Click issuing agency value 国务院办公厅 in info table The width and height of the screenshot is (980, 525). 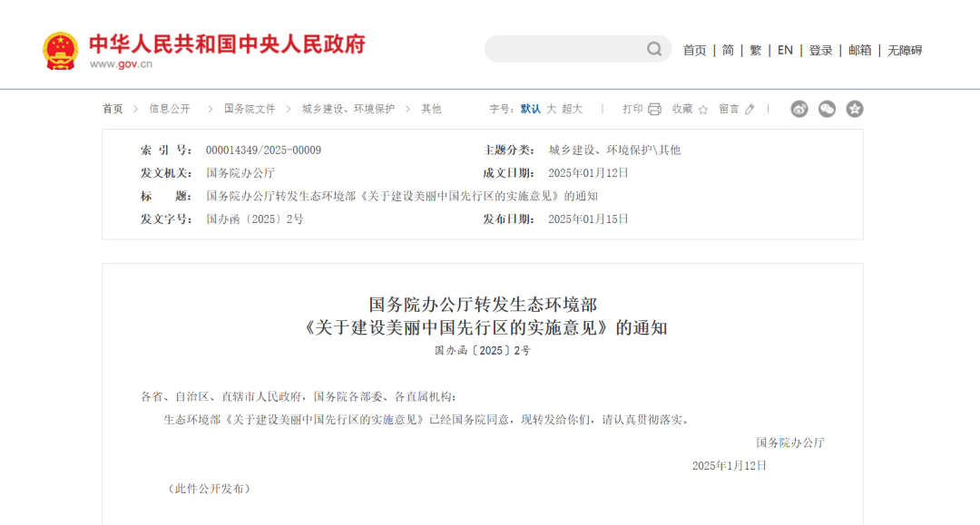point(240,173)
